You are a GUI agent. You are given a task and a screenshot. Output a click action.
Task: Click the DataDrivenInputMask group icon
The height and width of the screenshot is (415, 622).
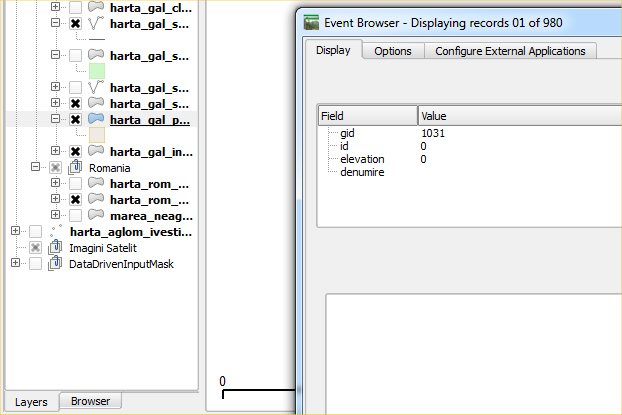click(x=55, y=263)
